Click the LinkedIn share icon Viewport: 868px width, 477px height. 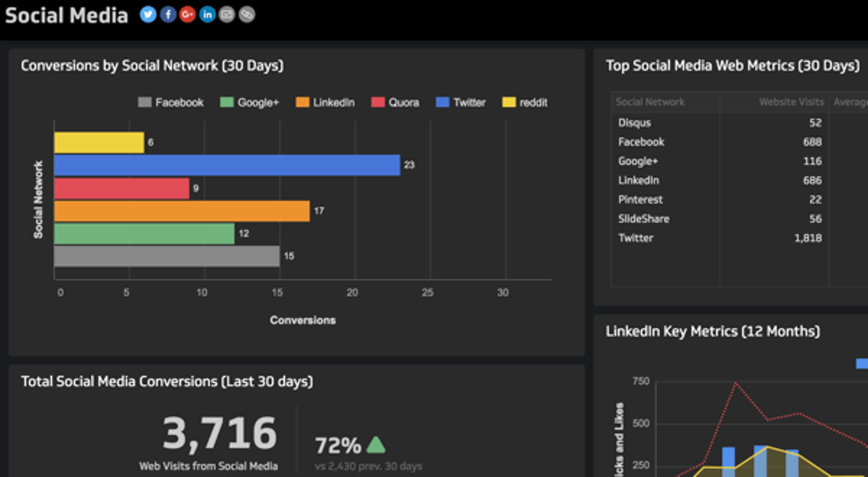[207, 14]
